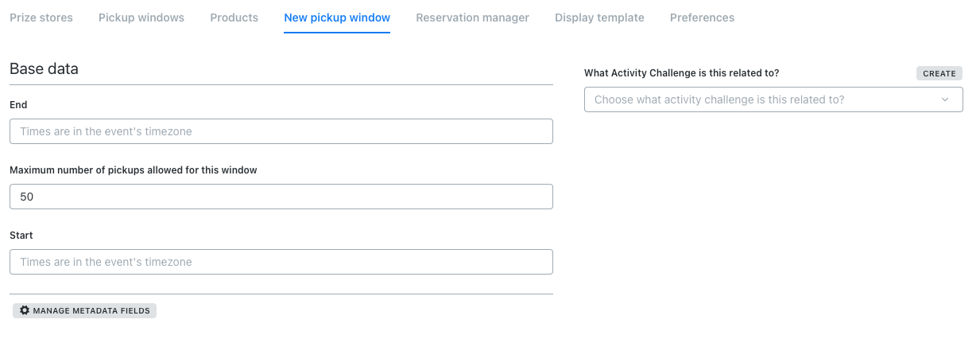980x339 pixels.
Task: Click the 'Maximum number of pickups allowed' label
Action: click(134, 170)
